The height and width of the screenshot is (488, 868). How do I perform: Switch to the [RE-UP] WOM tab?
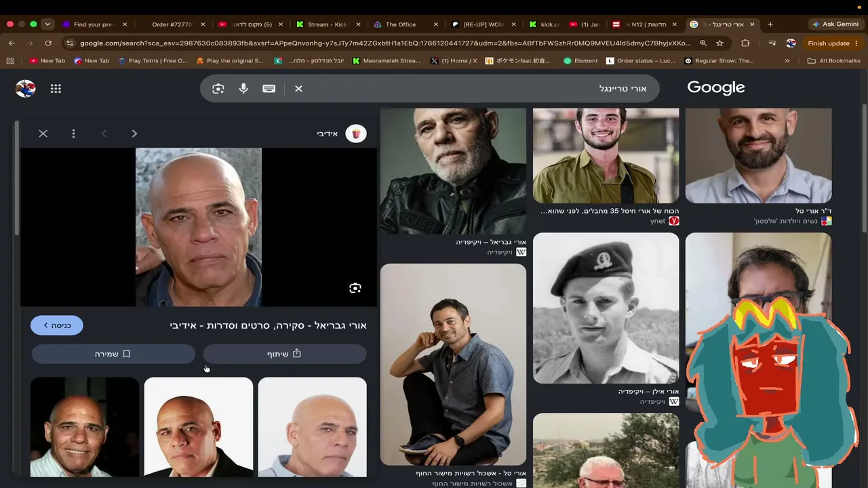pyautogui.click(x=484, y=24)
